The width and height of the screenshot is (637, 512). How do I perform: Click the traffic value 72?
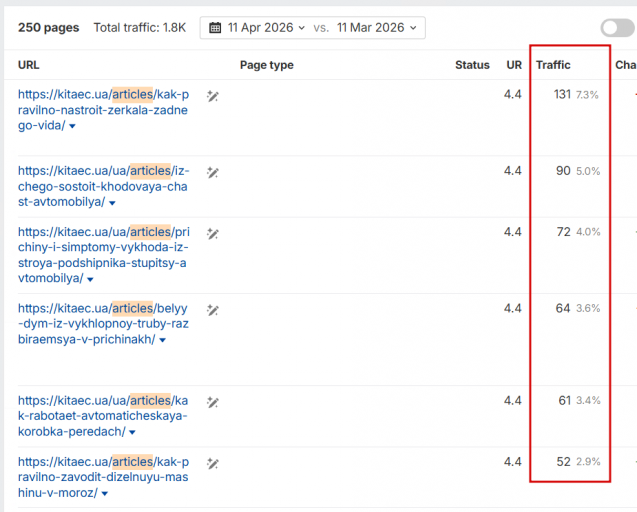tap(563, 232)
